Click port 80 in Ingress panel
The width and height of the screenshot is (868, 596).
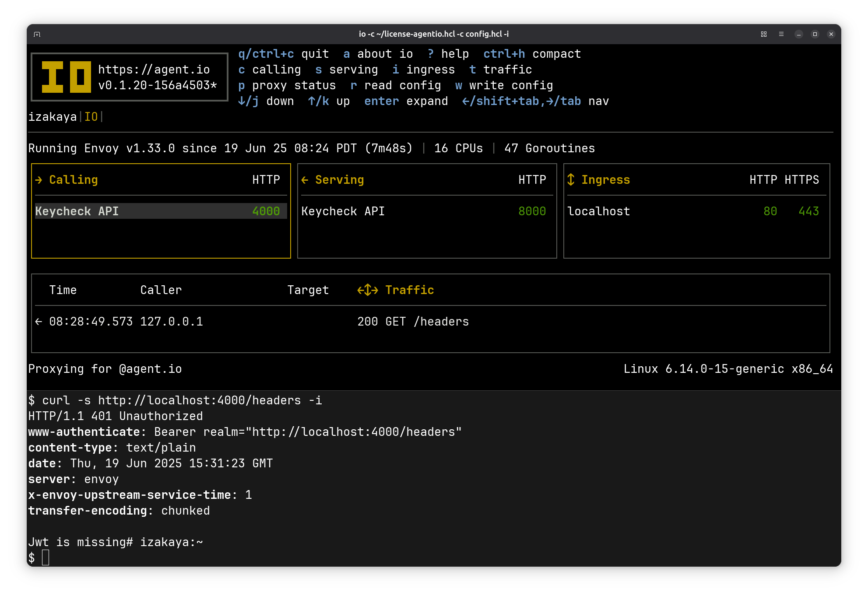pos(770,211)
